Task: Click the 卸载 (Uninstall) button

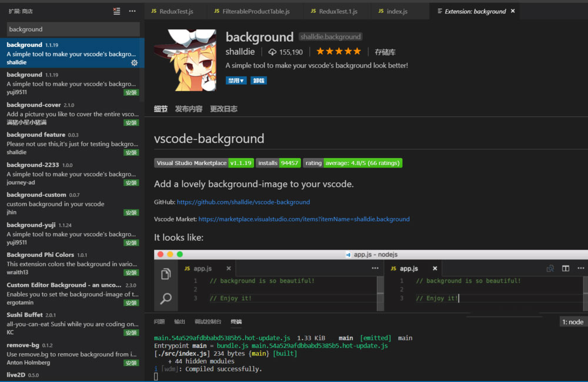Action: pos(259,80)
